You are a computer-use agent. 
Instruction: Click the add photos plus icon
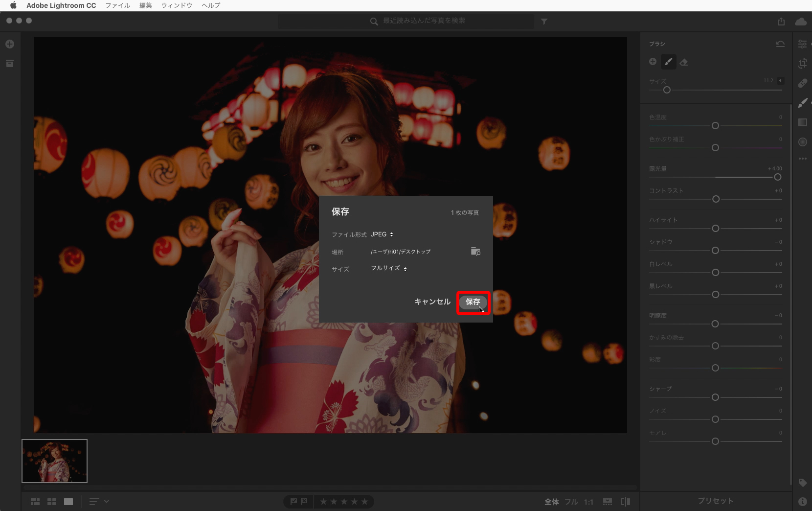(x=10, y=44)
